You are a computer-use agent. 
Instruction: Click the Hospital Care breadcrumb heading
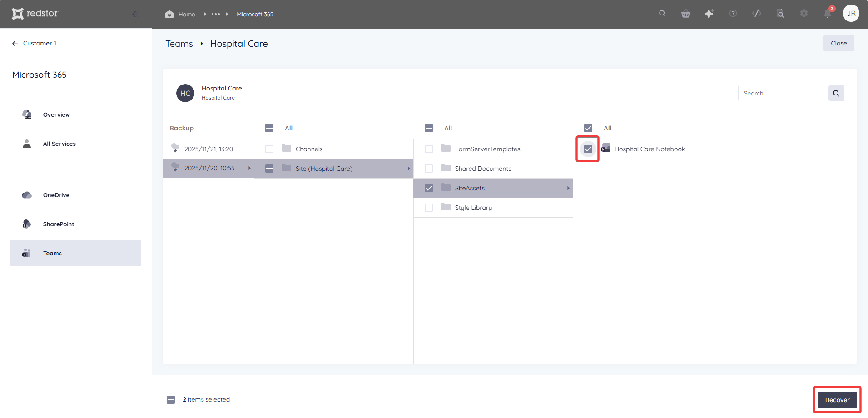[x=239, y=44]
